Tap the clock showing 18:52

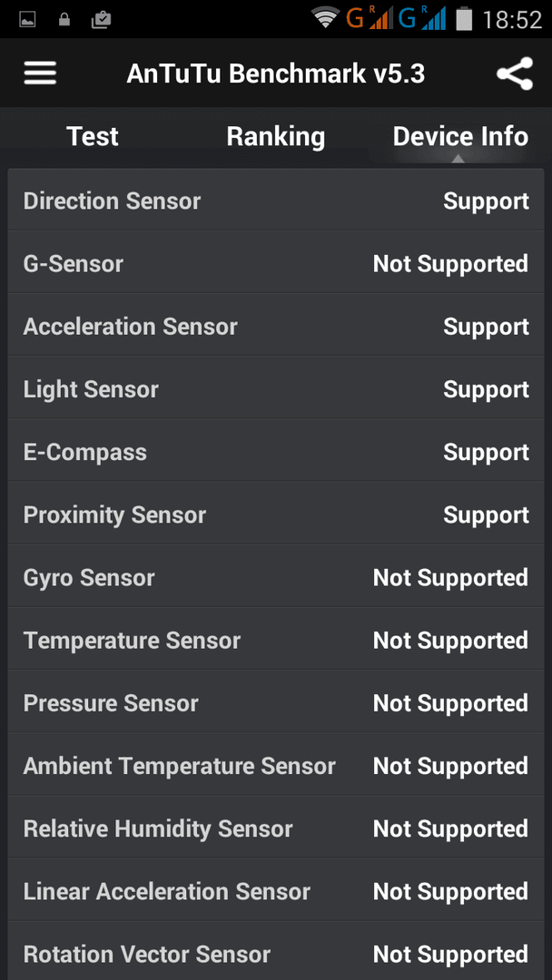[x=512, y=20]
